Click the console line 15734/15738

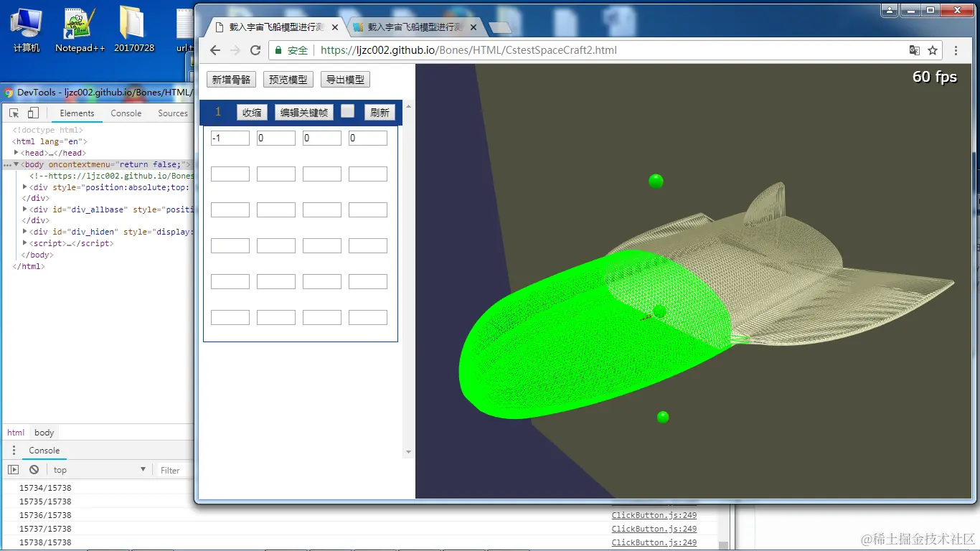pos(45,488)
